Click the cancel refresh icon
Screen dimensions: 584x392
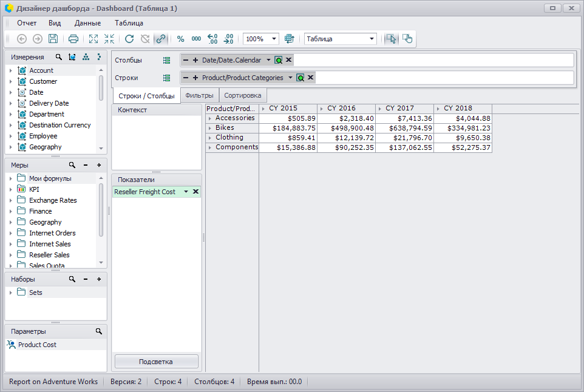[145, 39]
